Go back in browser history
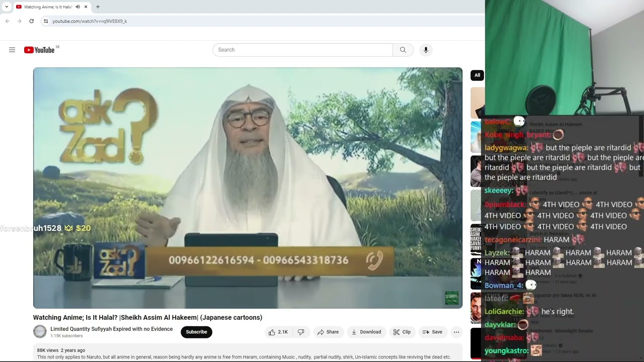 (7, 21)
